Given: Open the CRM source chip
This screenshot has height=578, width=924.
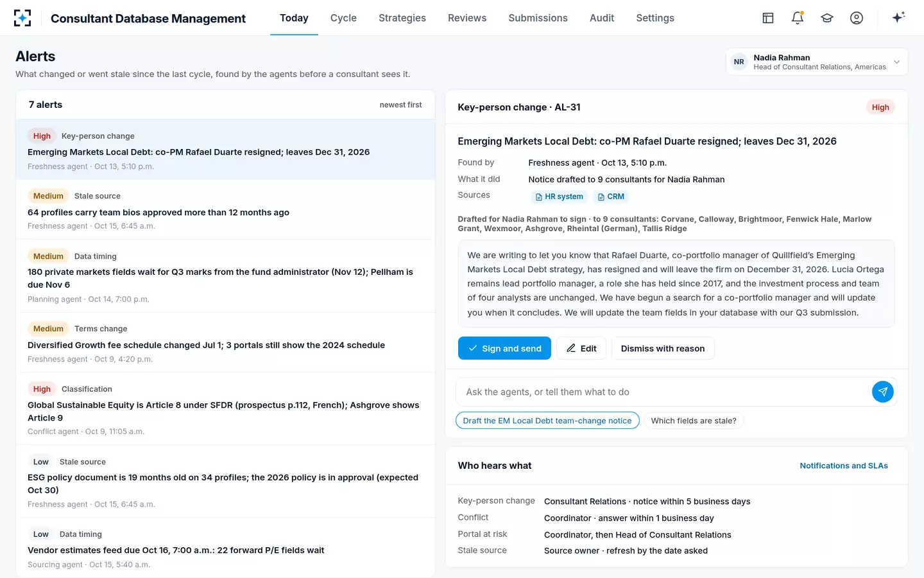Looking at the screenshot, I should click(610, 197).
